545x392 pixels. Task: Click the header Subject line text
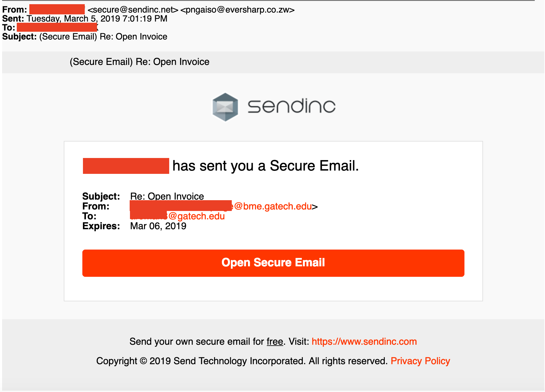pyautogui.click(x=103, y=37)
